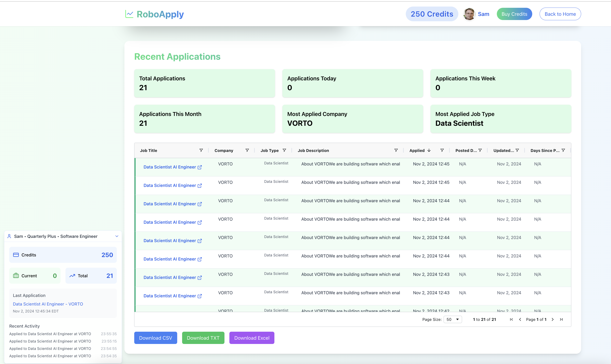Toggle sort on Applied column header
The image size is (611, 364).
tap(417, 150)
